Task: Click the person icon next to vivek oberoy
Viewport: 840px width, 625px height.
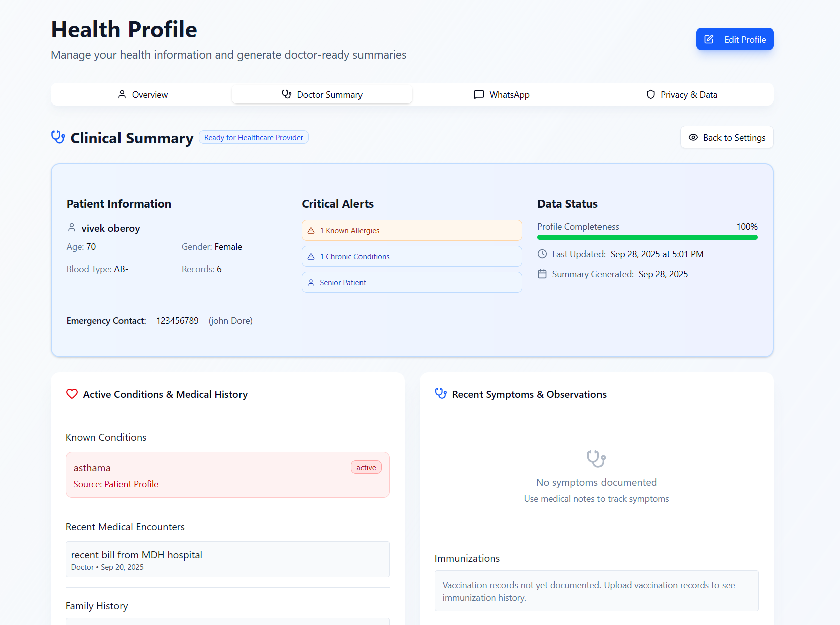Action: [x=72, y=228]
